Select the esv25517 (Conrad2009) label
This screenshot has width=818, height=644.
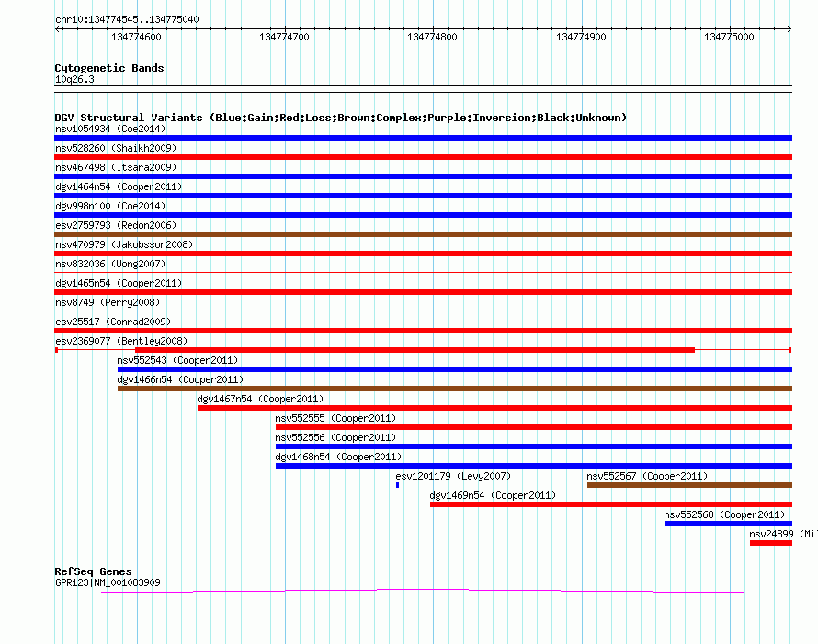pos(113,322)
